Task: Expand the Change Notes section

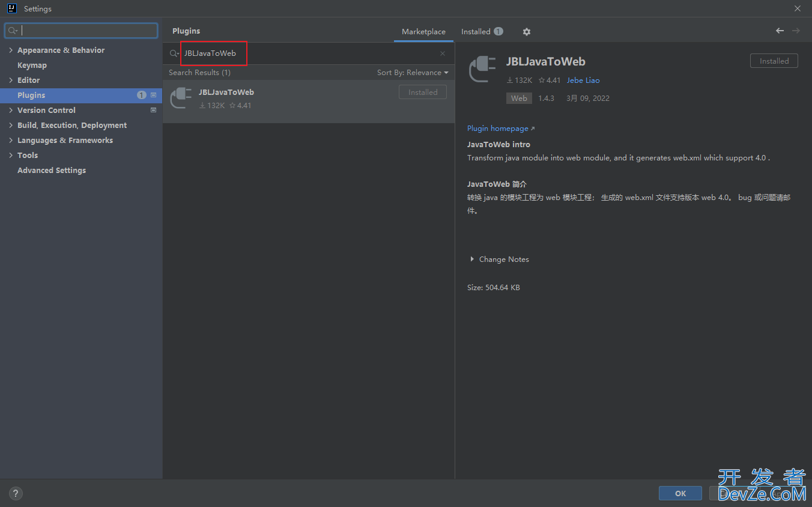Action: (x=472, y=260)
